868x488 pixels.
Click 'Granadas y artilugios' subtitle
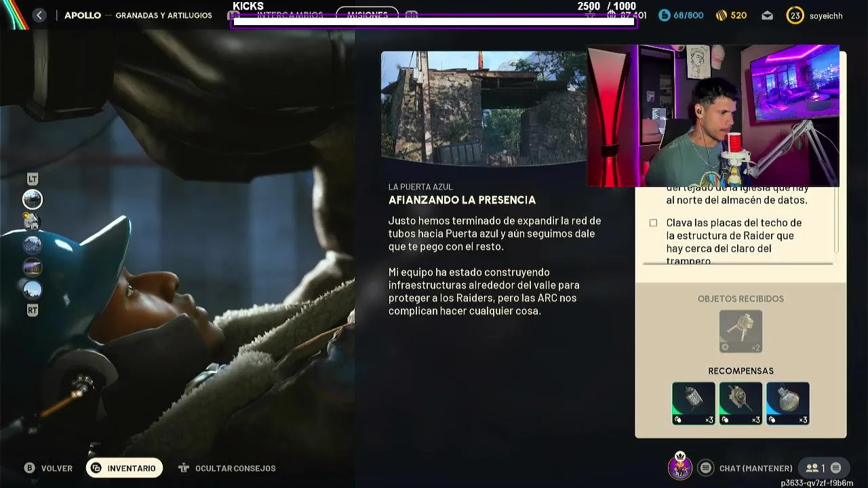coord(163,15)
